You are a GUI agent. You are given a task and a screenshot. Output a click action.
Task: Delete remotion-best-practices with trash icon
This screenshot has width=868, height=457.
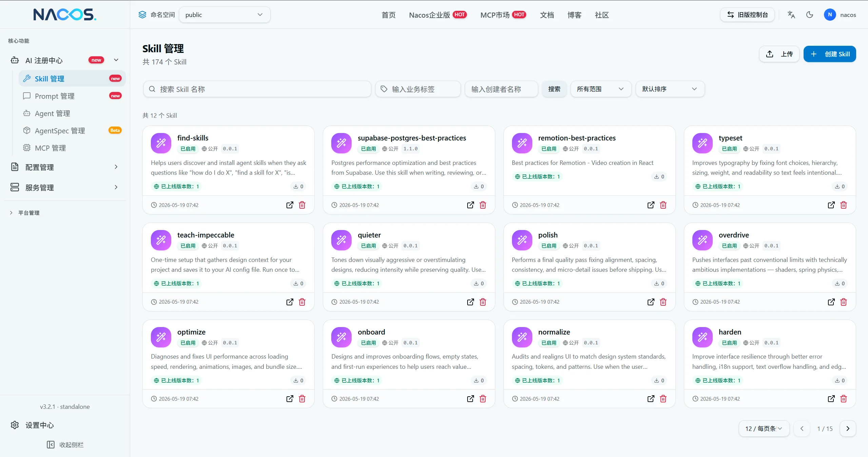click(x=663, y=205)
